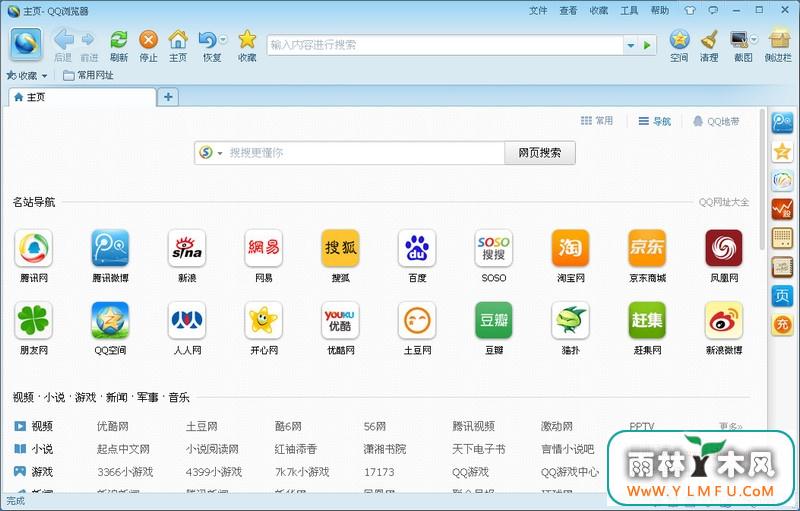Open the 土豆网 icon
Viewport: 800px width, 511px height.
(x=417, y=321)
